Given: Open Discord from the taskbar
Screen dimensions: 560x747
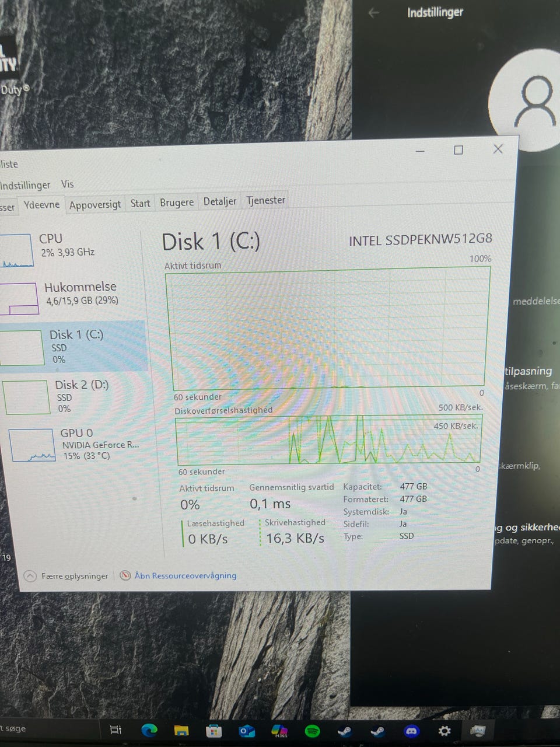Looking at the screenshot, I should pyautogui.click(x=412, y=731).
